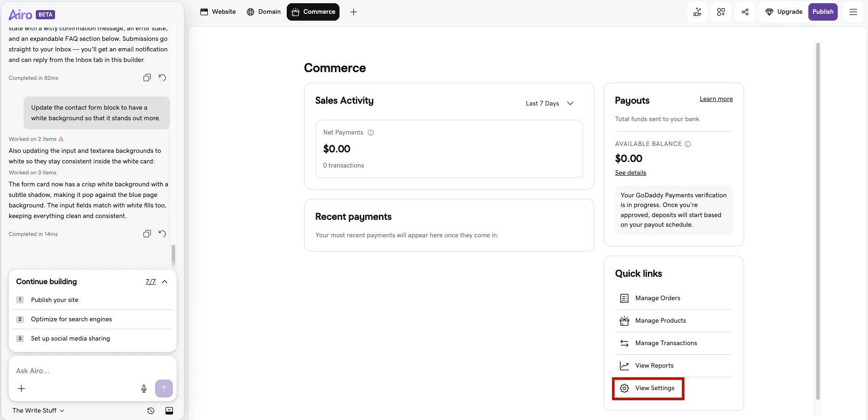
Task: Switch to the Domain tab
Action: 263,12
